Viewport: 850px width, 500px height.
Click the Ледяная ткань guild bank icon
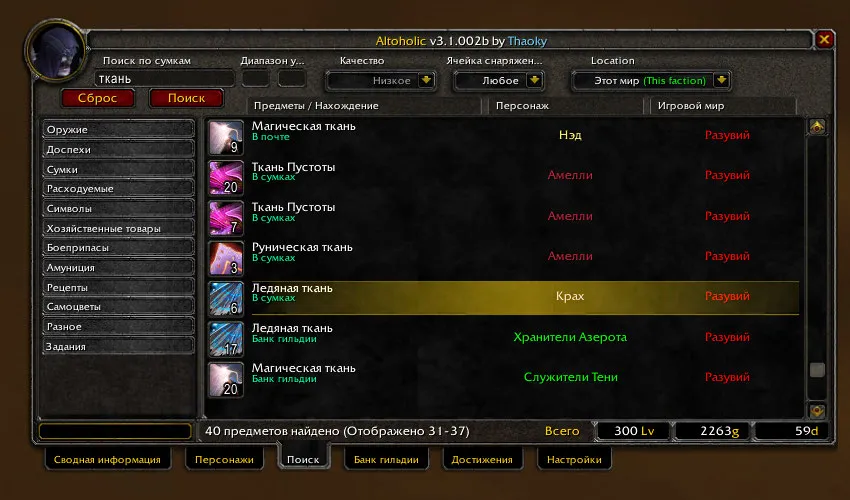coord(226,339)
